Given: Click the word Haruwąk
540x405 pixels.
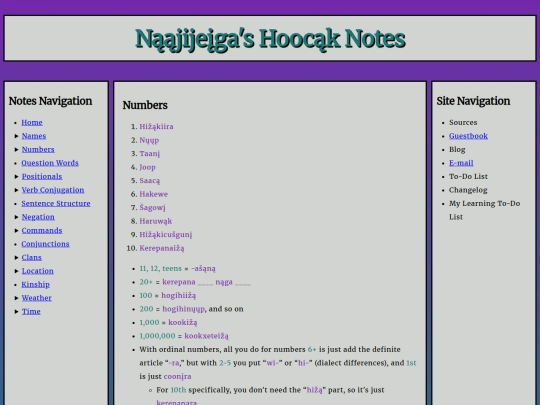Looking at the screenshot, I should [x=155, y=221].
